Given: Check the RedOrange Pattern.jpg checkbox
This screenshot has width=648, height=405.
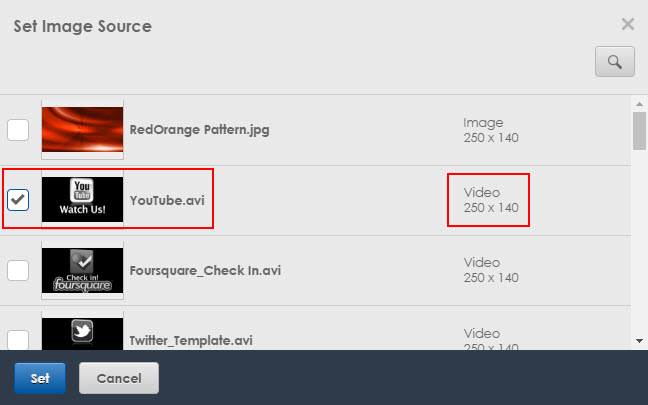Looking at the screenshot, I should 18,130.
